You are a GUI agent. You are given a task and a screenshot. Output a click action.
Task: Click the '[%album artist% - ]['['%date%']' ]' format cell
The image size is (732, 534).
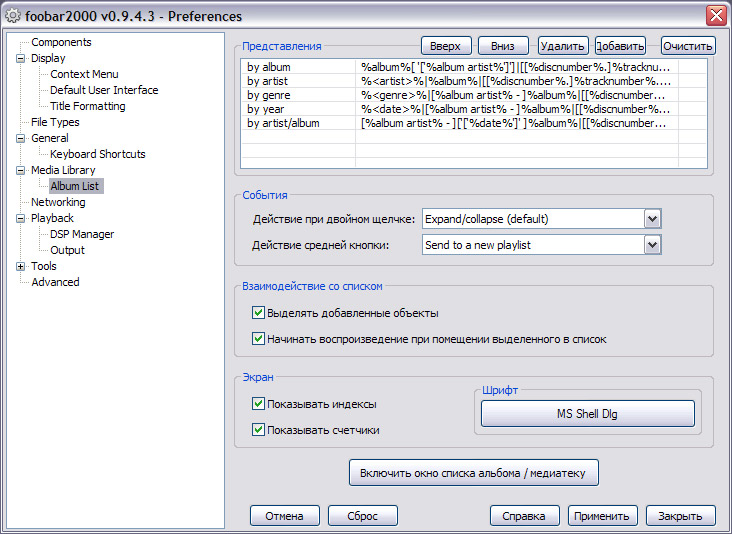tap(516, 123)
